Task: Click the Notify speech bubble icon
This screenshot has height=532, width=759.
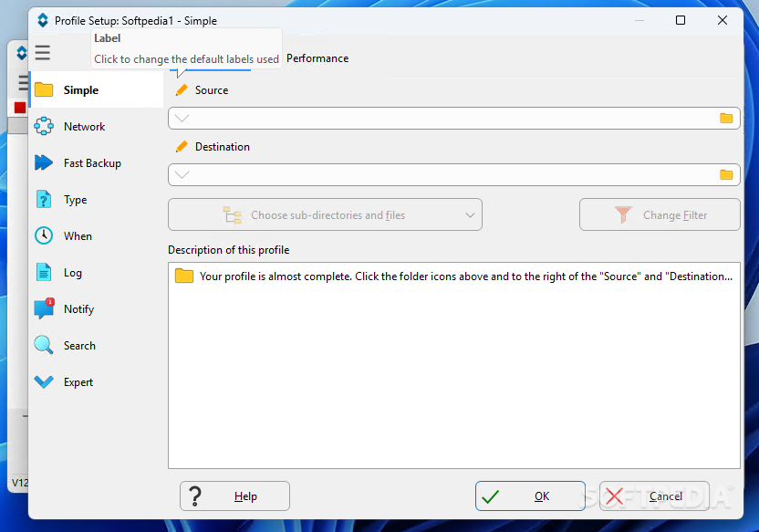Action: click(x=44, y=308)
